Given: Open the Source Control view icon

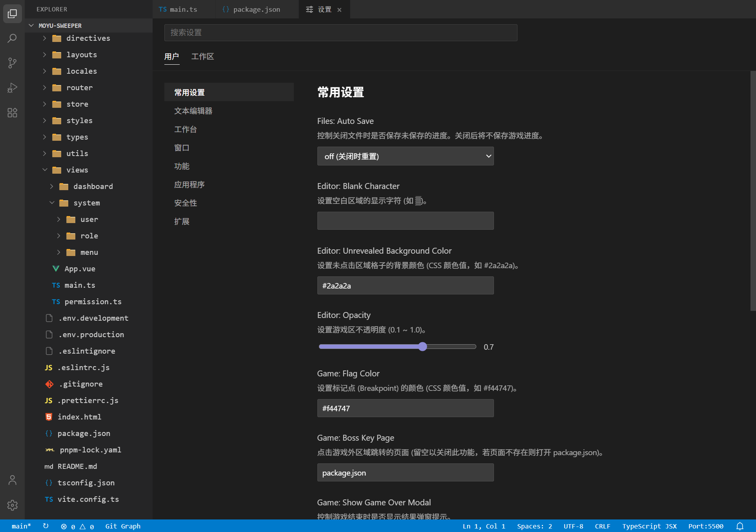Looking at the screenshot, I should coord(12,63).
